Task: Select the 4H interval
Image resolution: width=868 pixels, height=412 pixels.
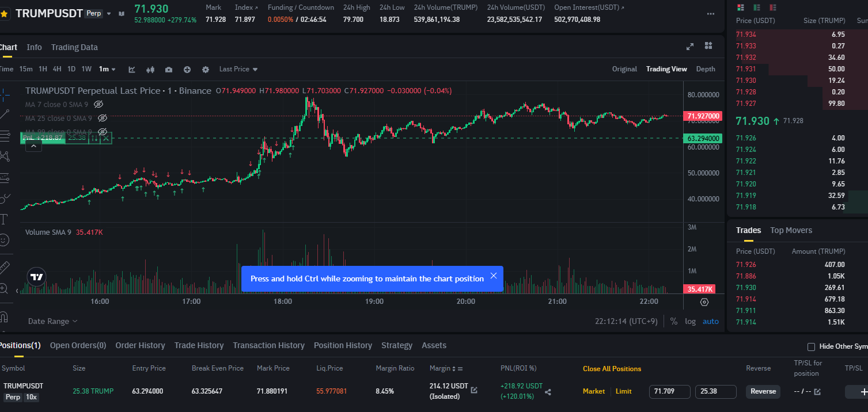Action: click(x=57, y=69)
